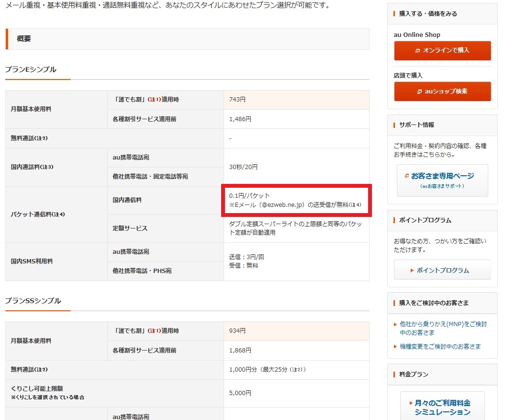Open the (注4) note beside パケット通信料 label

[x=59, y=215]
